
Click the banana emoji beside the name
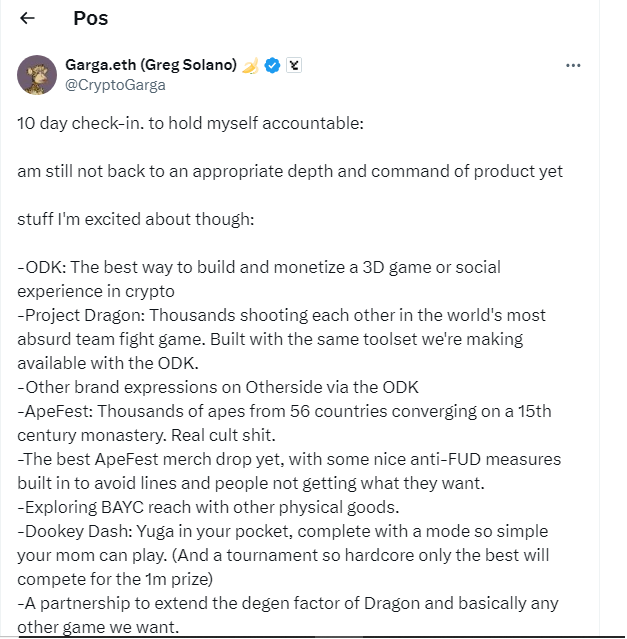click(x=250, y=65)
